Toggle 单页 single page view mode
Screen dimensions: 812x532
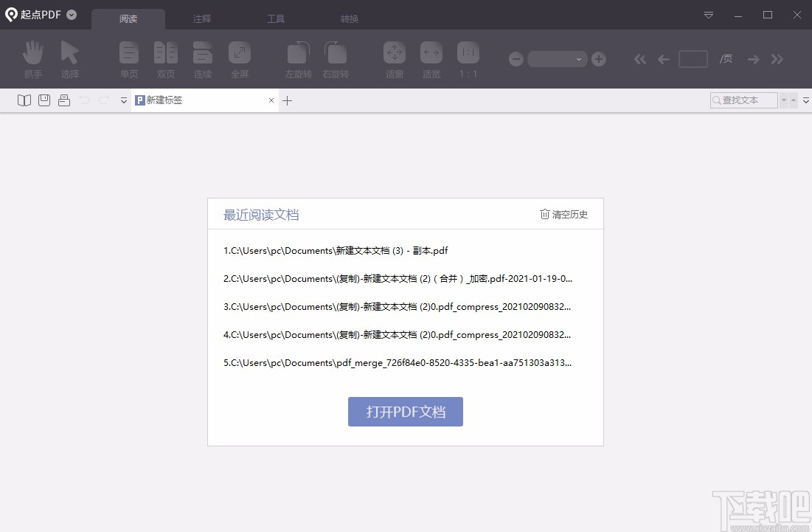pyautogui.click(x=128, y=59)
